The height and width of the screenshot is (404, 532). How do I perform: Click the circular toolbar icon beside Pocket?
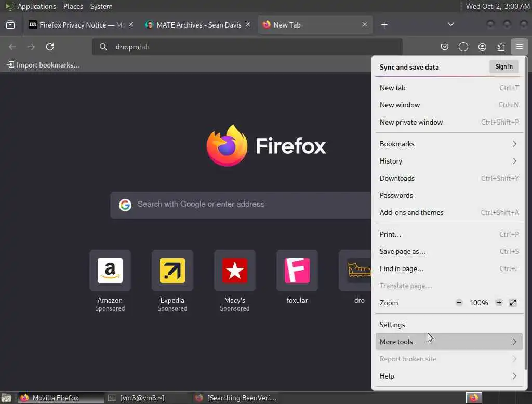point(463,47)
